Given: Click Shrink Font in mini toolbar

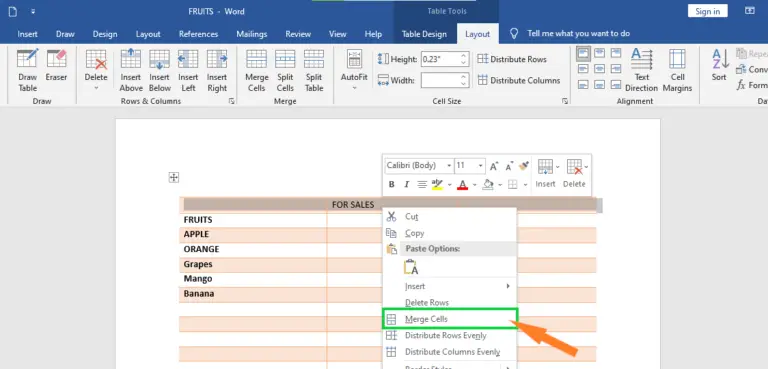Looking at the screenshot, I should [509, 166].
